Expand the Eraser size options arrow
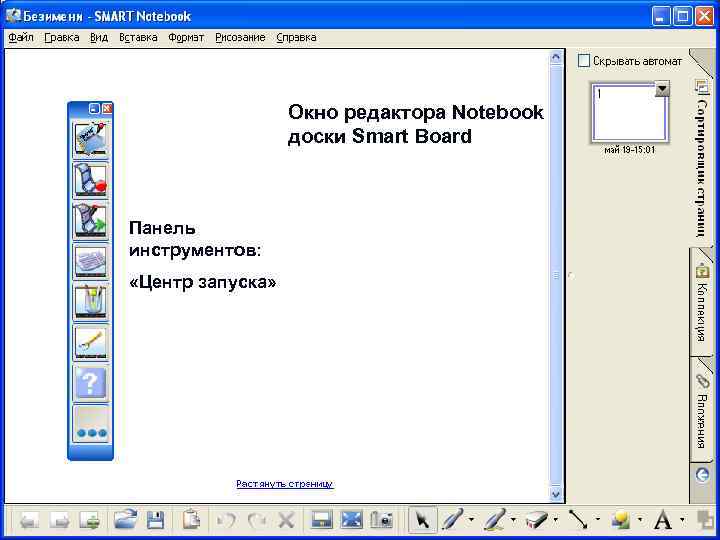The width and height of the screenshot is (720, 540). (556, 520)
